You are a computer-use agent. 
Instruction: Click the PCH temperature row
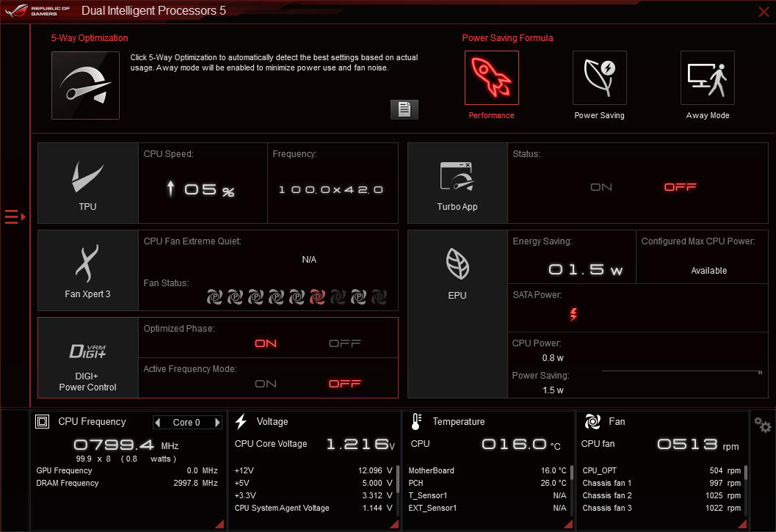click(x=487, y=483)
